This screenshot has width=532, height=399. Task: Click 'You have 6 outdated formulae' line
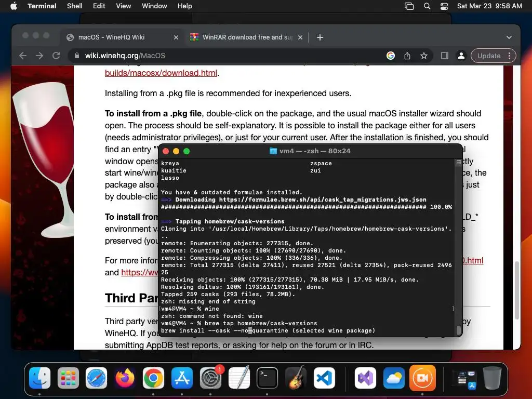click(x=231, y=192)
